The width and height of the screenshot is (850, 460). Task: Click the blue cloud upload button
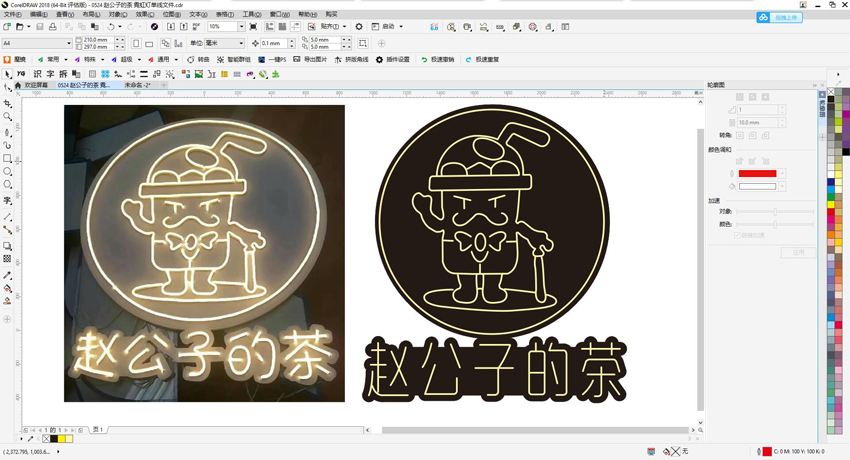pyautogui.click(x=780, y=17)
